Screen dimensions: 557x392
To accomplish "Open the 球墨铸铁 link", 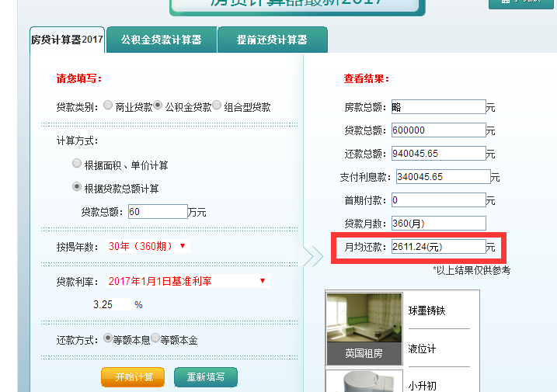I will pyautogui.click(x=427, y=310).
